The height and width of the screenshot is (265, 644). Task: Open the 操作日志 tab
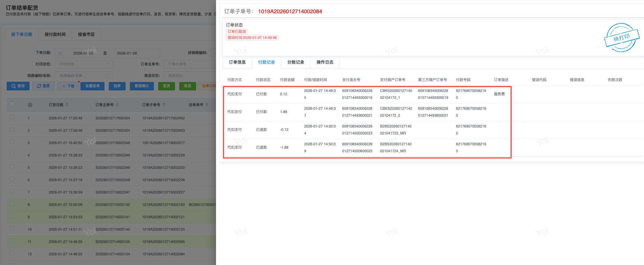pyautogui.click(x=325, y=62)
